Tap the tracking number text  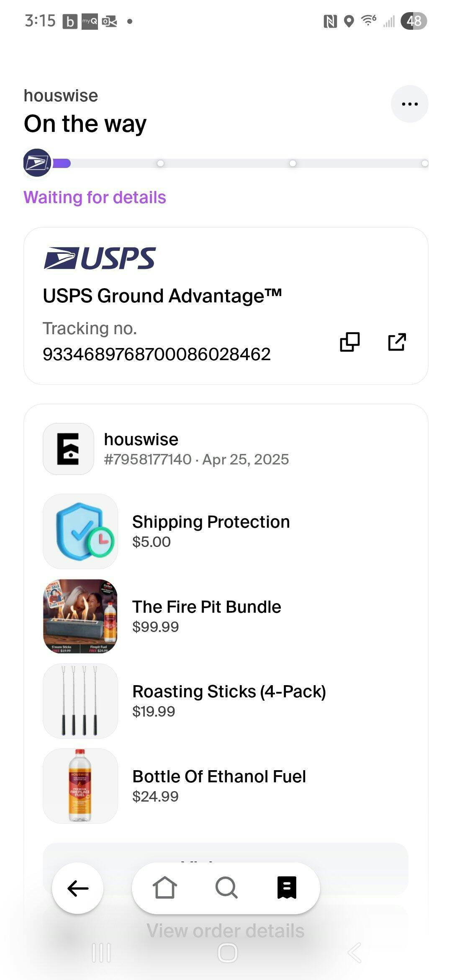(x=157, y=354)
